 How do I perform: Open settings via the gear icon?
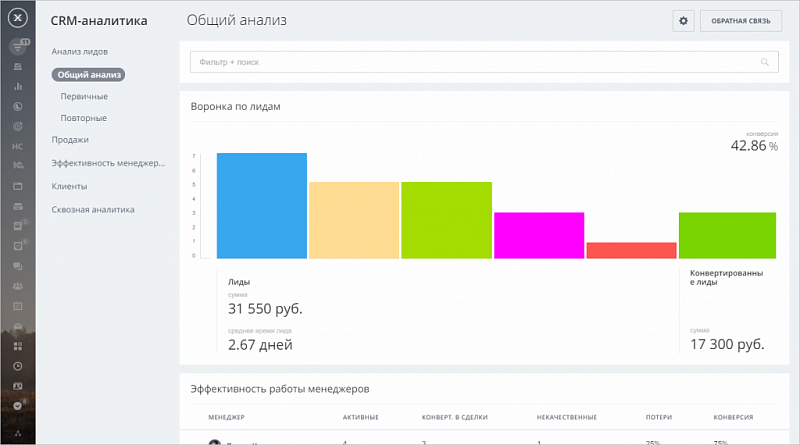(684, 21)
